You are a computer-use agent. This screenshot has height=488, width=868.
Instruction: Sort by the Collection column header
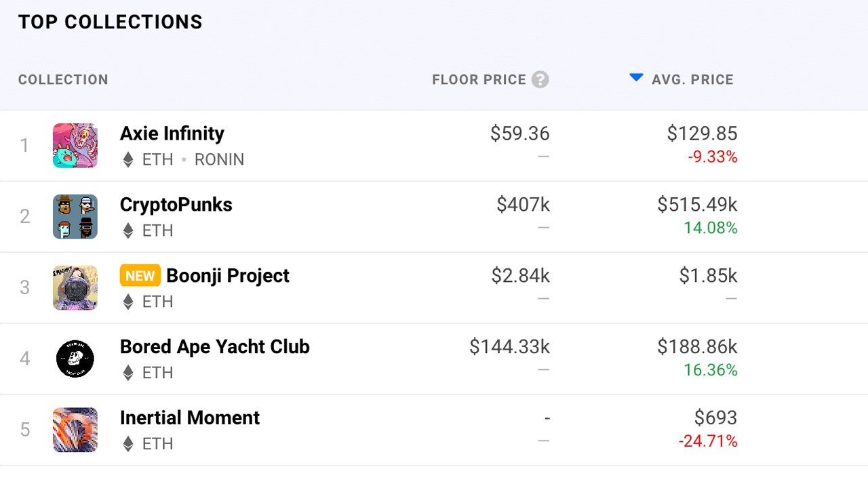click(63, 80)
